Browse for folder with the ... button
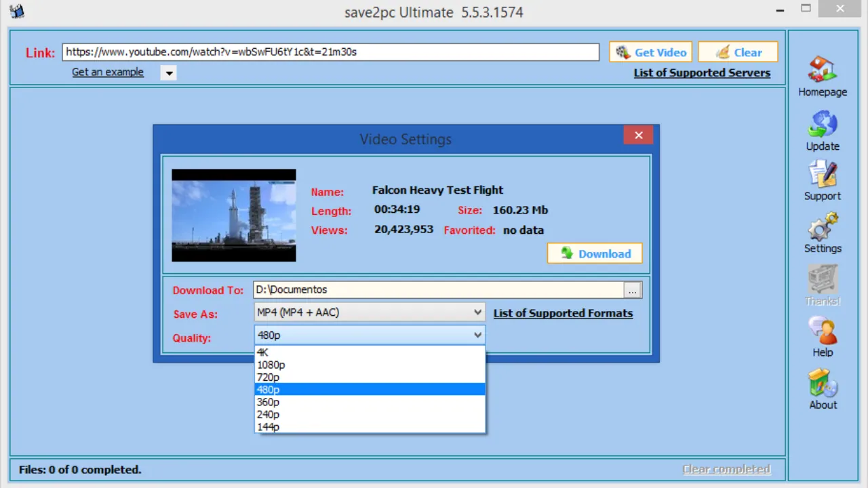 [x=632, y=290]
